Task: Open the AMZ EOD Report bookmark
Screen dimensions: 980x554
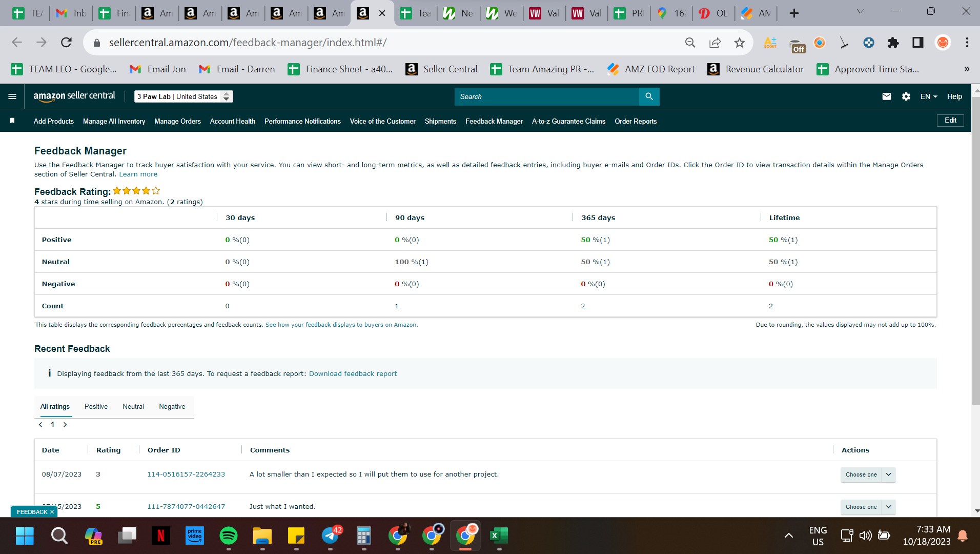Action: [x=651, y=69]
